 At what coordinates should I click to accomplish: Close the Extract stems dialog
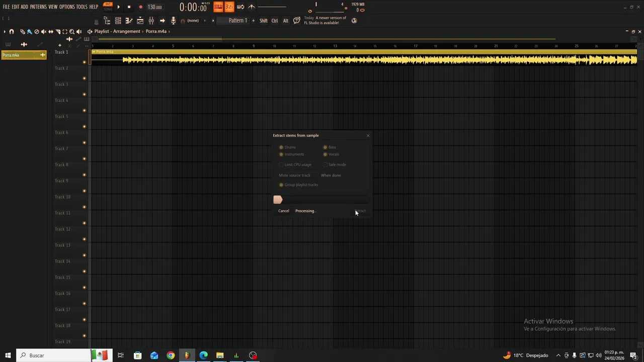coord(368,135)
